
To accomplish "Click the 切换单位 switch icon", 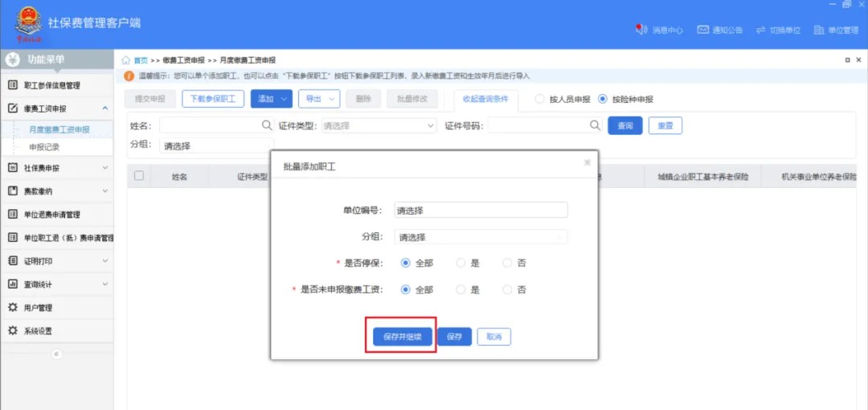I will click(x=760, y=30).
